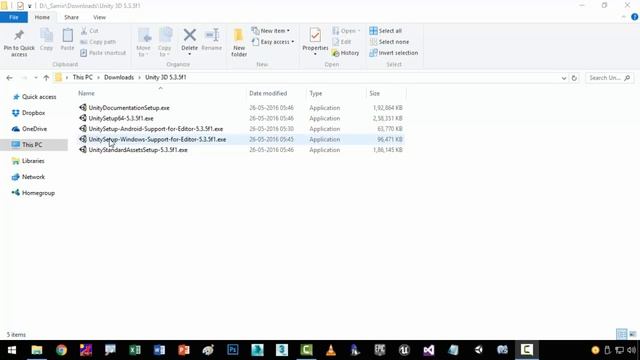Click the Delete X icon

click(189, 35)
